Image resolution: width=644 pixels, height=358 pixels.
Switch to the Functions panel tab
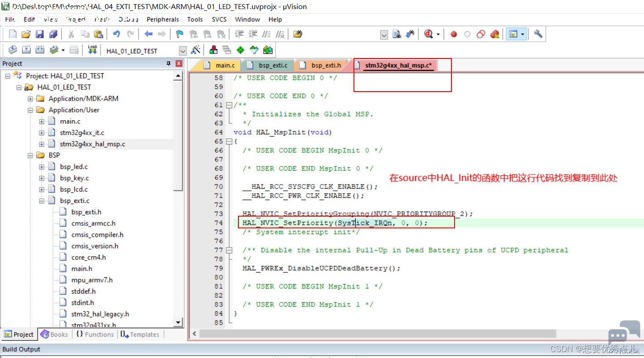[95, 334]
